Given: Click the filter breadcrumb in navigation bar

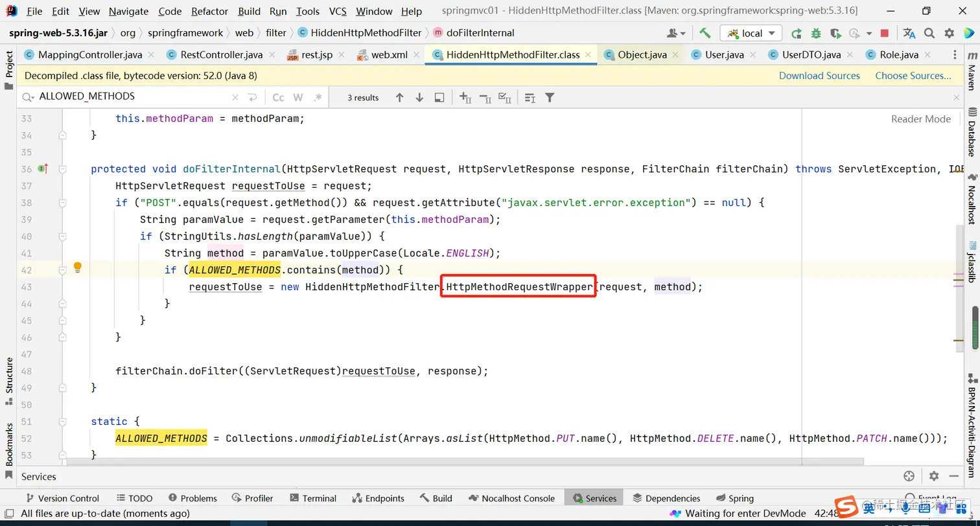Looking at the screenshot, I should pos(276,33).
